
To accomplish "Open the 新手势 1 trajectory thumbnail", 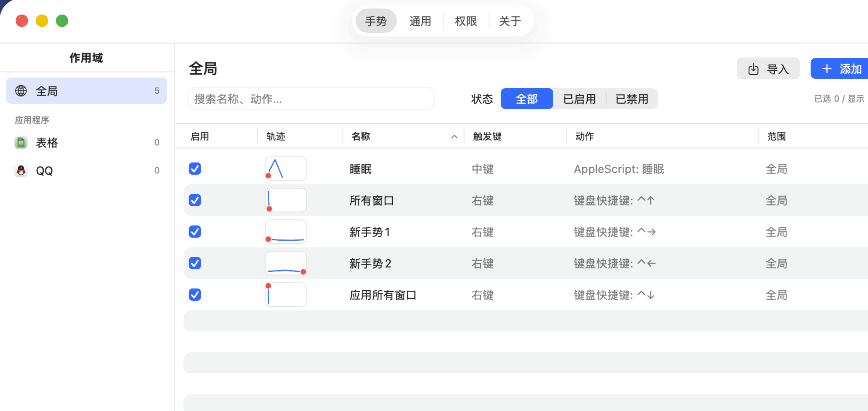I will [286, 232].
